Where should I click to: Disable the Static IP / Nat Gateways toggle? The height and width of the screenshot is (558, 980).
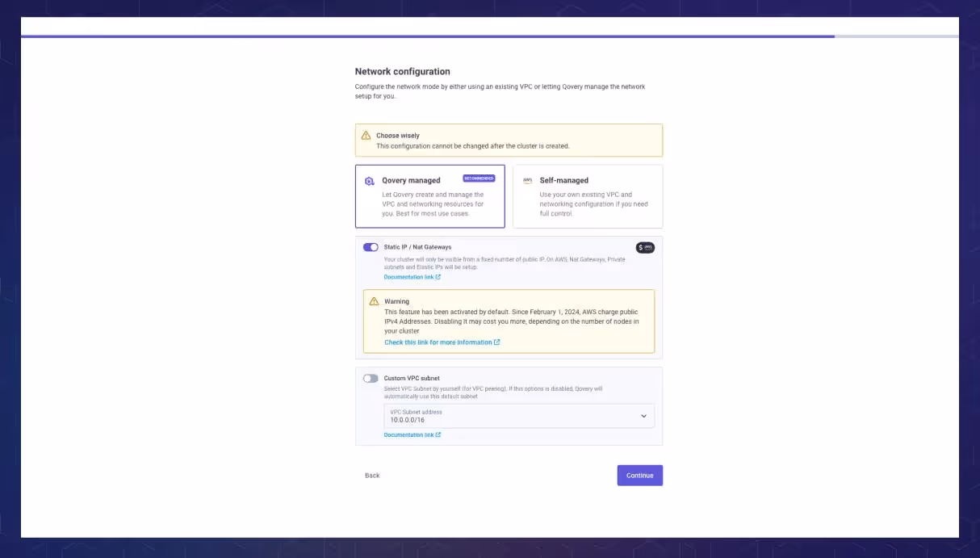(371, 247)
